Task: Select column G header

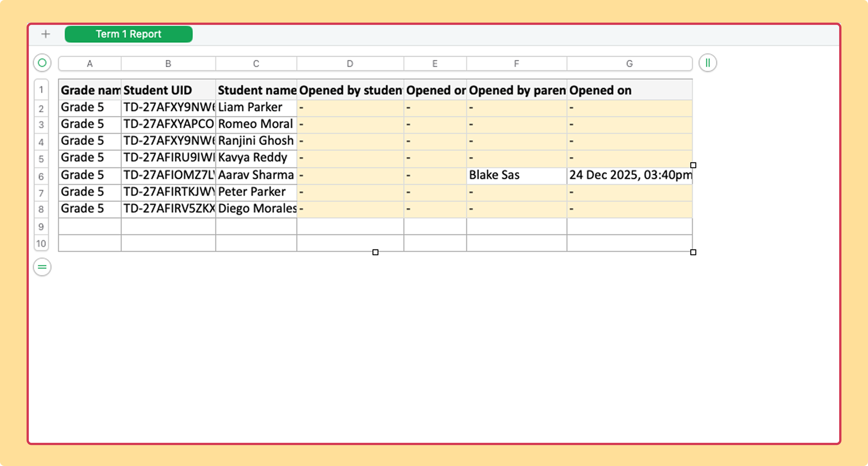Action: (x=629, y=64)
